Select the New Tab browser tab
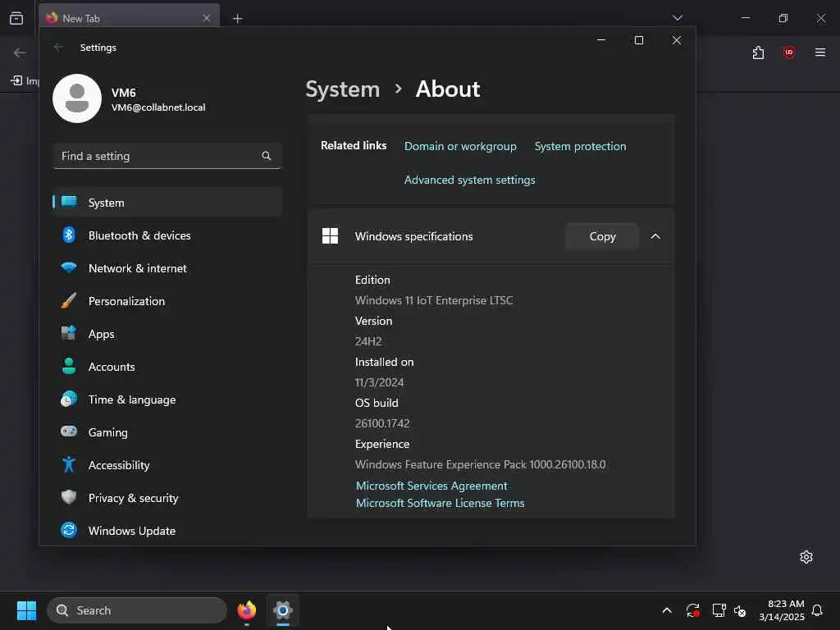This screenshot has height=630, width=840. click(129, 18)
